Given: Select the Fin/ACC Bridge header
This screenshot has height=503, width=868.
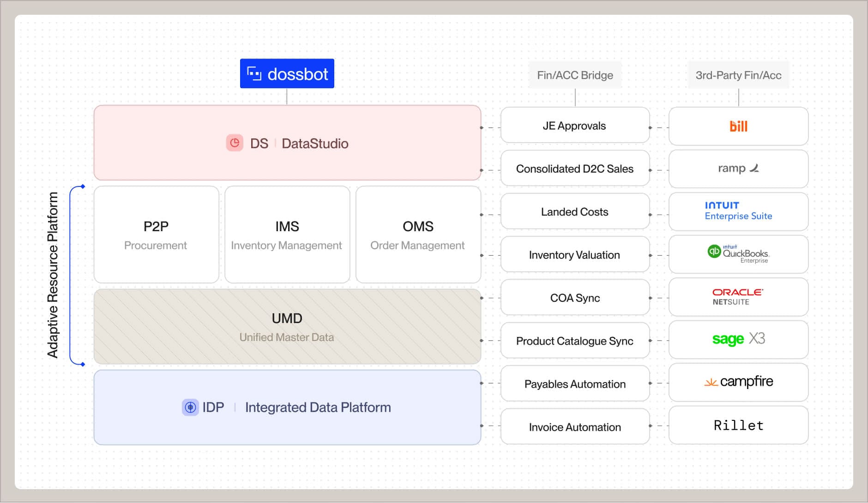Looking at the screenshot, I should click(575, 75).
